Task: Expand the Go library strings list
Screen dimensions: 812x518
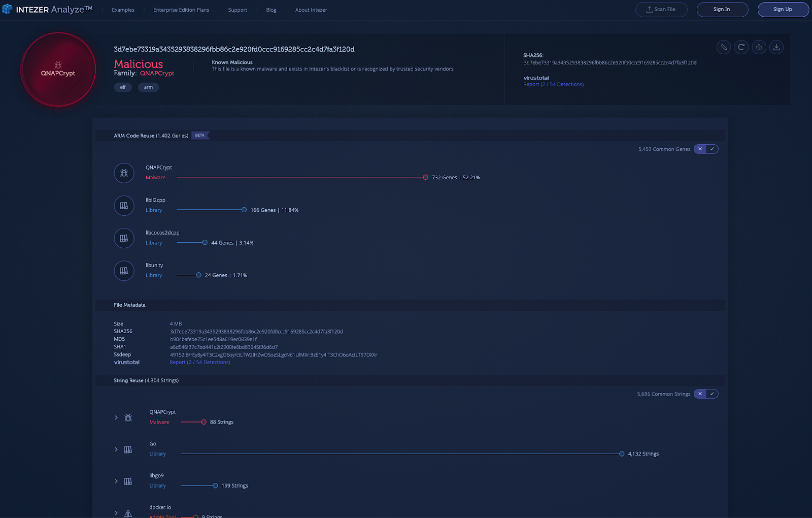Action: point(116,449)
